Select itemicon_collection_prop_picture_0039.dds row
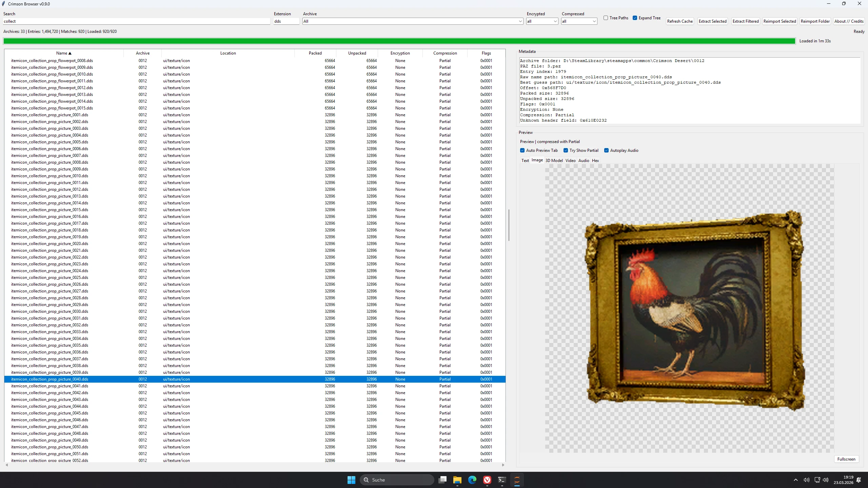 point(255,372)
